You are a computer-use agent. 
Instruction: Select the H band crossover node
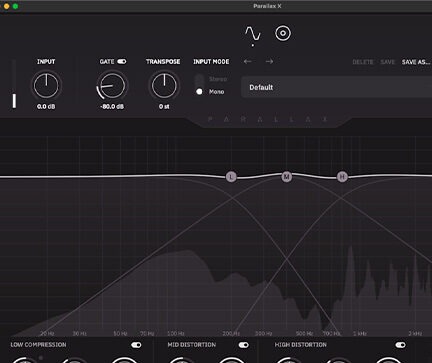(342, 177)
